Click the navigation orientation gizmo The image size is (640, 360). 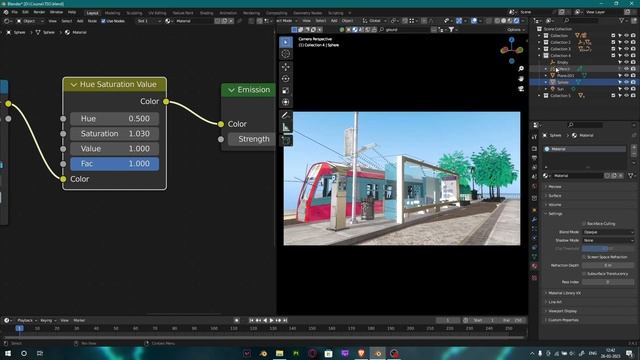click(511, 50)
